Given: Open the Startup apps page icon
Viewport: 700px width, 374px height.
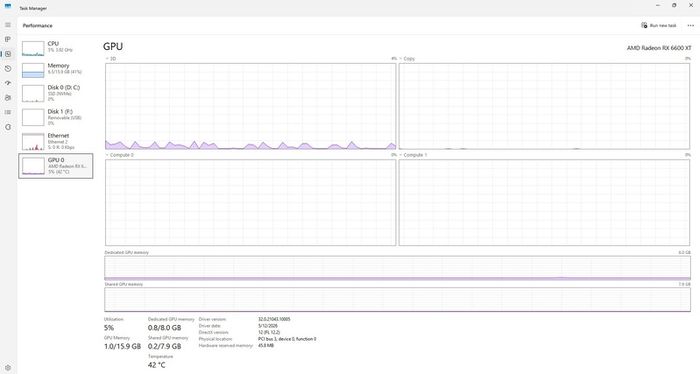Looking at the screenshot, I should pyautogui.click(x=8, y=83).
